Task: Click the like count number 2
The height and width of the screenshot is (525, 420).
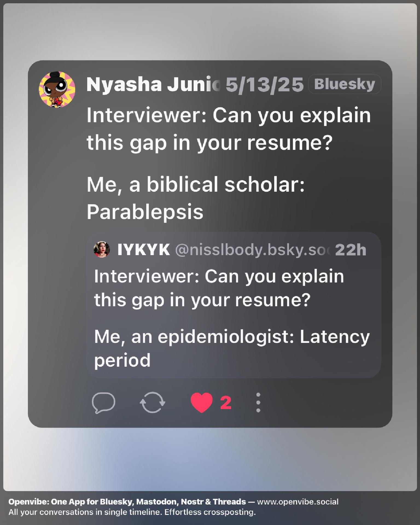Action: [x=226, y=402]
